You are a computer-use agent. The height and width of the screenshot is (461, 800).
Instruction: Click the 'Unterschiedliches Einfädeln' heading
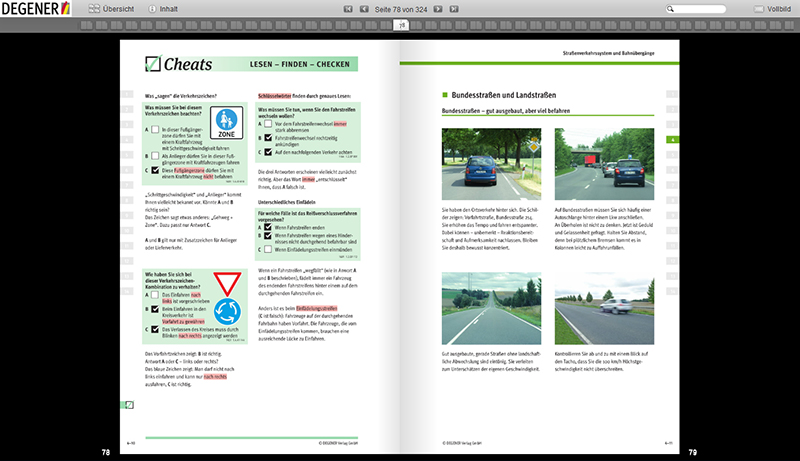pyautogui.click(x=286, y=202)
